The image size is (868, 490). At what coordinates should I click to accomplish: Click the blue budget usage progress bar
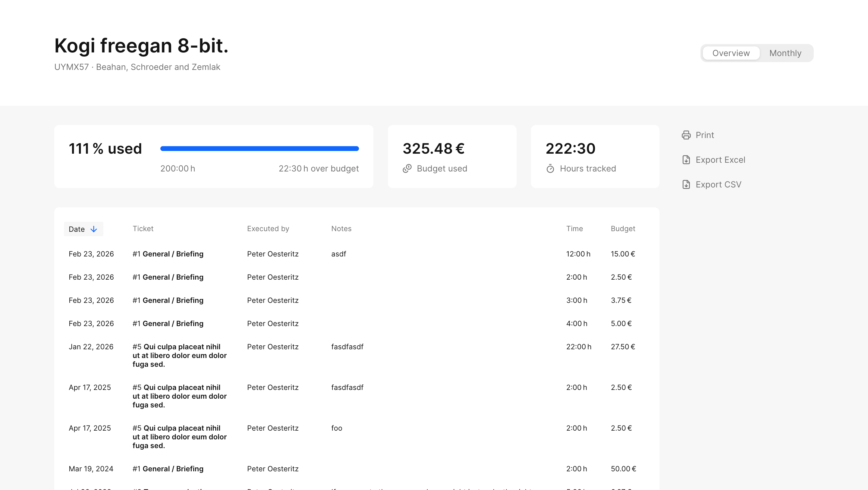coord(259,149)
